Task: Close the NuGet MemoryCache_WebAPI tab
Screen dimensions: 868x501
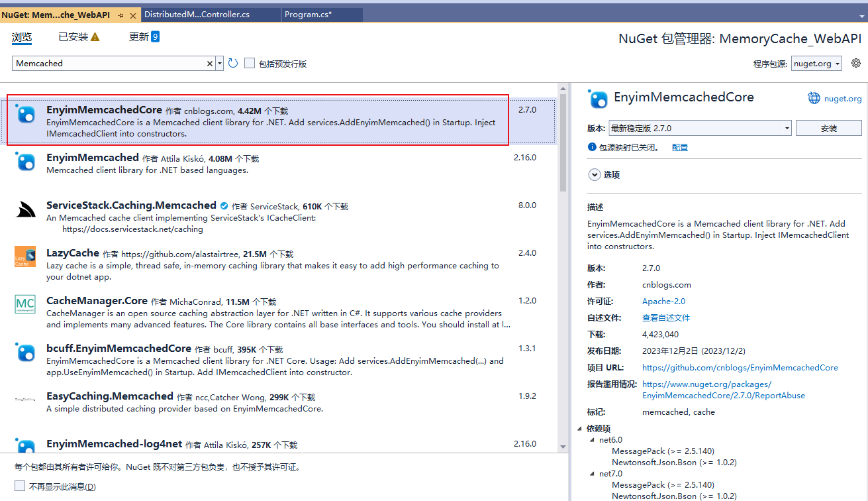Action: point(133,15)
